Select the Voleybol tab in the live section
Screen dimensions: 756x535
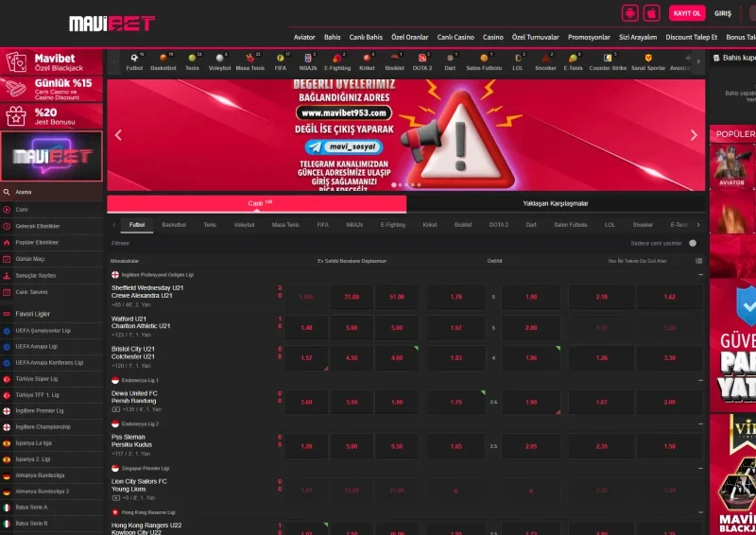(x=244, y=225)
